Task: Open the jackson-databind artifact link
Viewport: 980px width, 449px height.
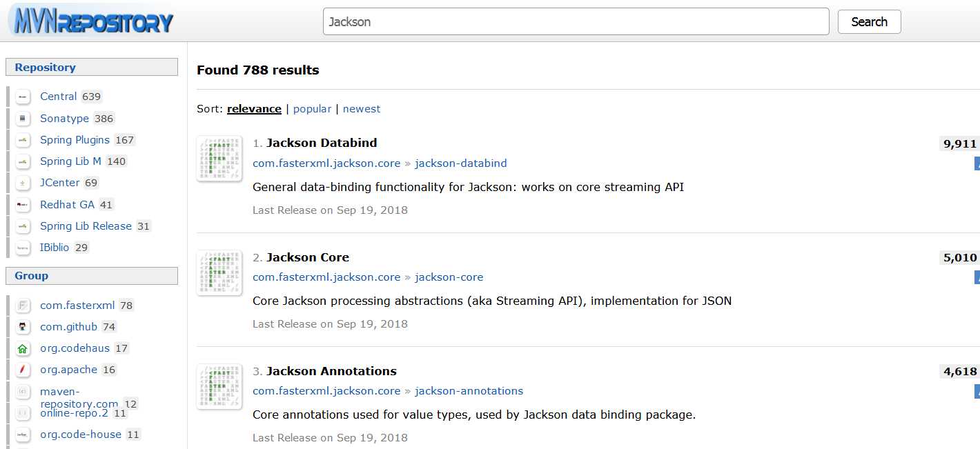Action: [461, 163]
